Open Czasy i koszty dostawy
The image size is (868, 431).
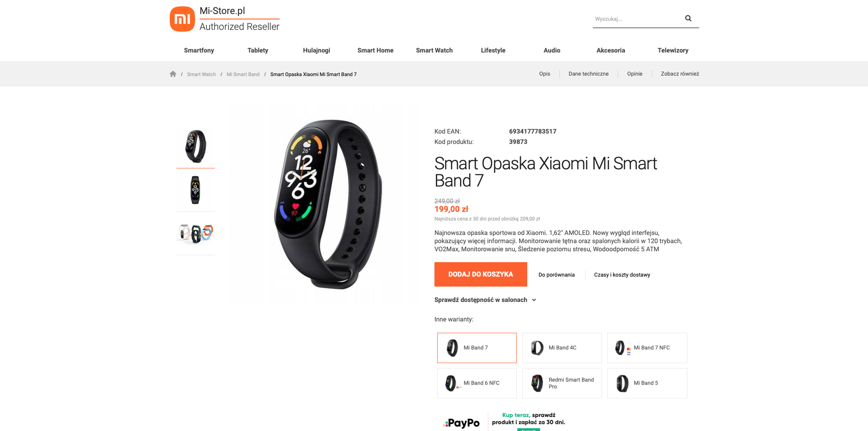point(622,275)
